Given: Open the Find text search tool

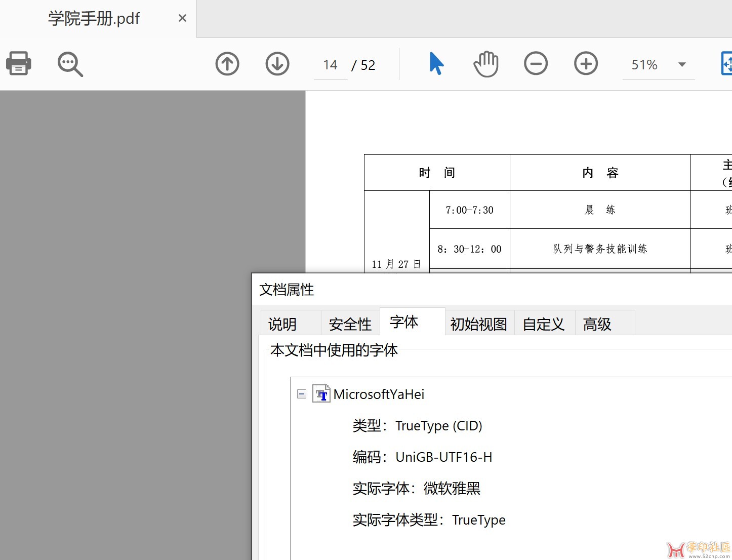Looking at the screenshot, I should click(70, 64).
